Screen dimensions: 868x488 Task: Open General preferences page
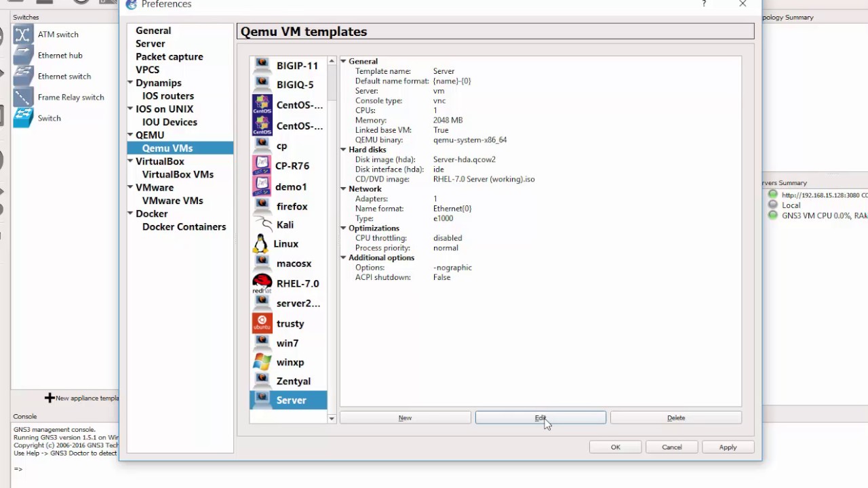[153, 30]
